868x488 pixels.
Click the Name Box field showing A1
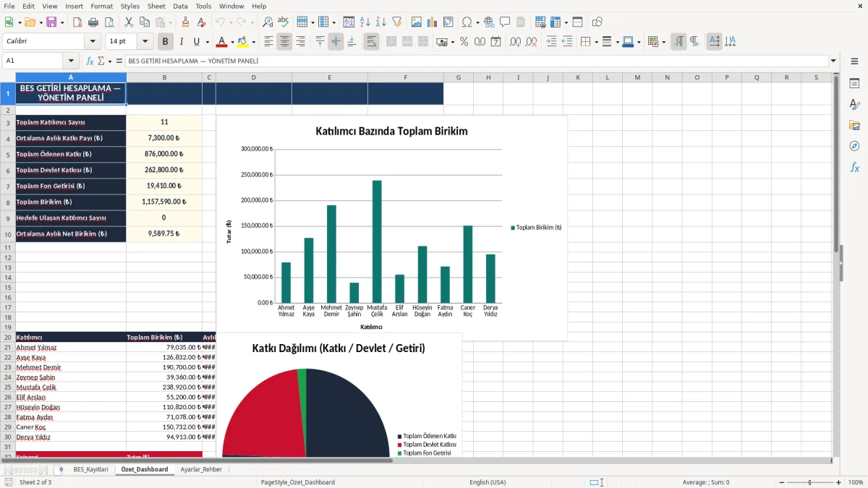click(x=33, y=61)
